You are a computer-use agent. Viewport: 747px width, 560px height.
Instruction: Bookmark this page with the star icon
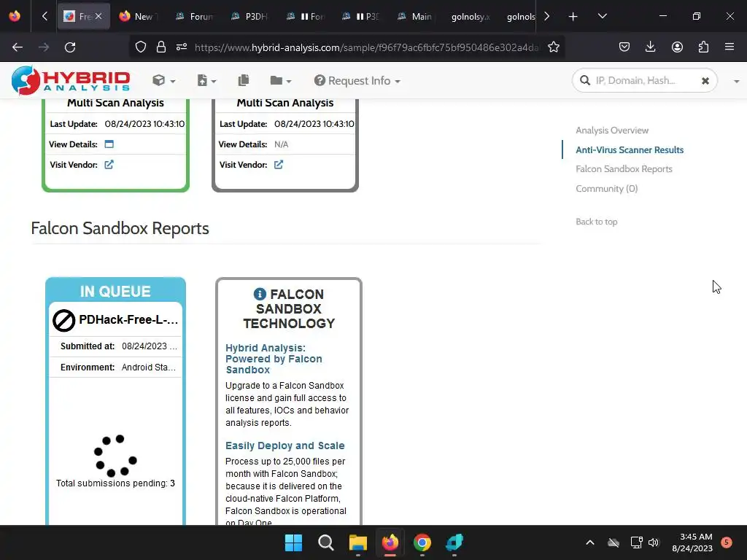553,47
